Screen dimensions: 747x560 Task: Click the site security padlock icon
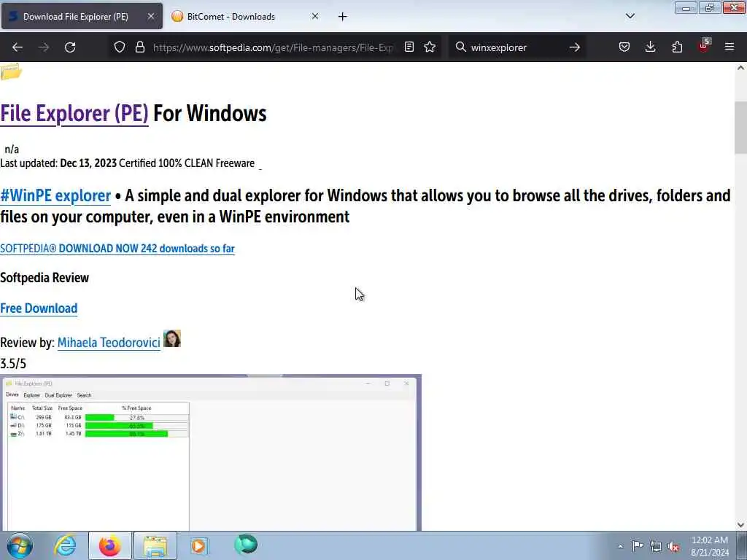[x=139, y=47]
